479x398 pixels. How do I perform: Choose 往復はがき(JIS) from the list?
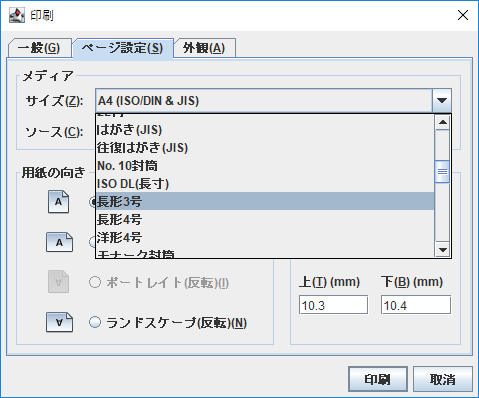coord(265,148)
